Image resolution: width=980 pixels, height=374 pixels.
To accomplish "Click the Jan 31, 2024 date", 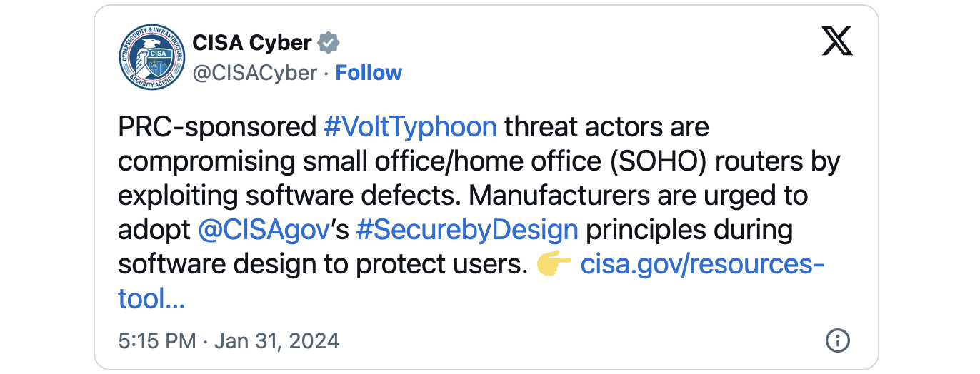I will click(x=276, y=340).
